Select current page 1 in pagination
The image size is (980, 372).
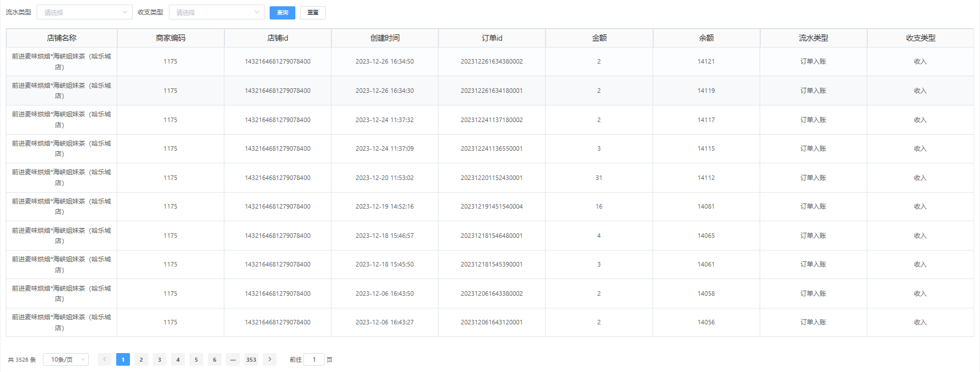point(123,359)
